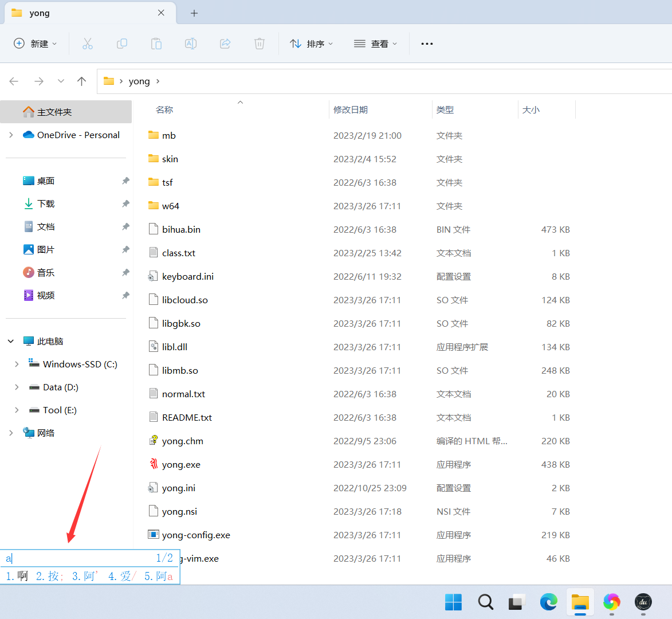Click the mb folder icon
Image resolution: width=672 pixels, height=619 pixels.
click(x=154, y=135)
